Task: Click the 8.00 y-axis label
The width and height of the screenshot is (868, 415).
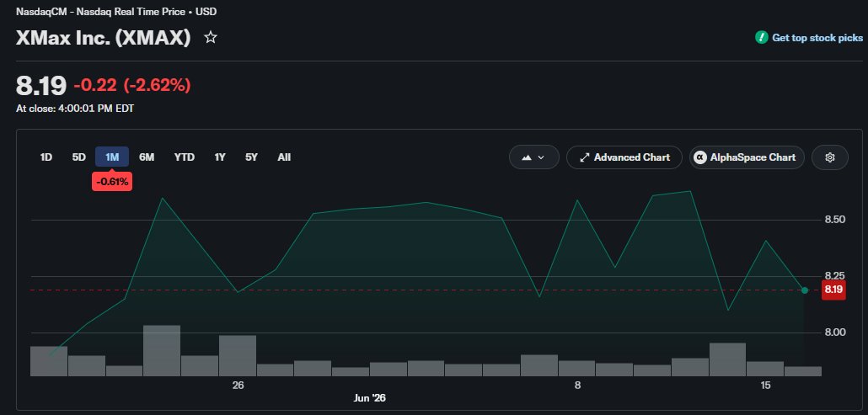Action: click(x=835, y=333)
